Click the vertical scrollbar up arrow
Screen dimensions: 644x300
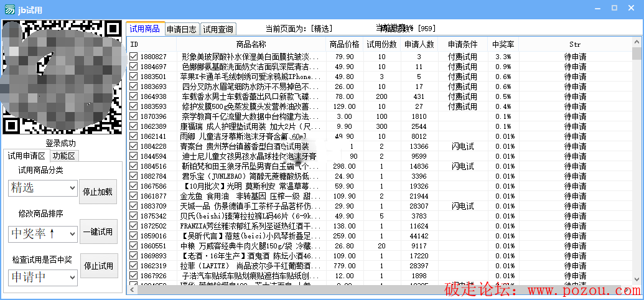(x=637, y=41)
